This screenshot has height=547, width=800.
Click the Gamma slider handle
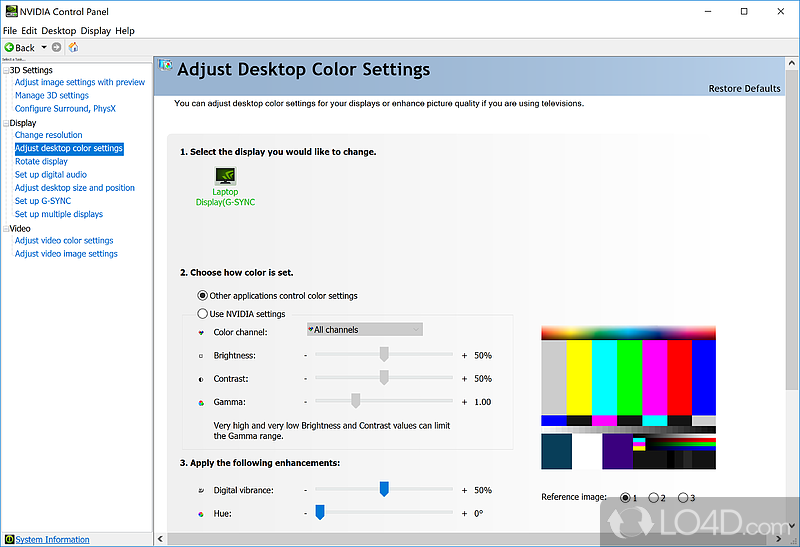pyautogui.click(x=356, y=401)
